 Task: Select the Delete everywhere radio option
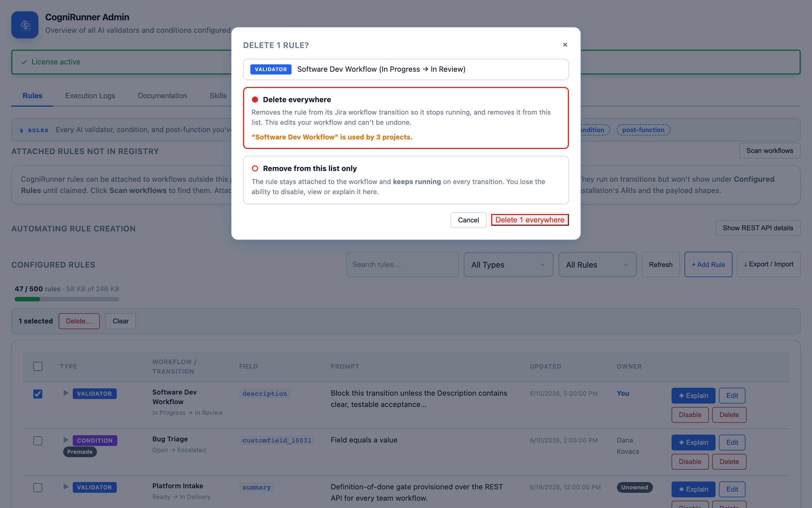[x=255, y=99]
